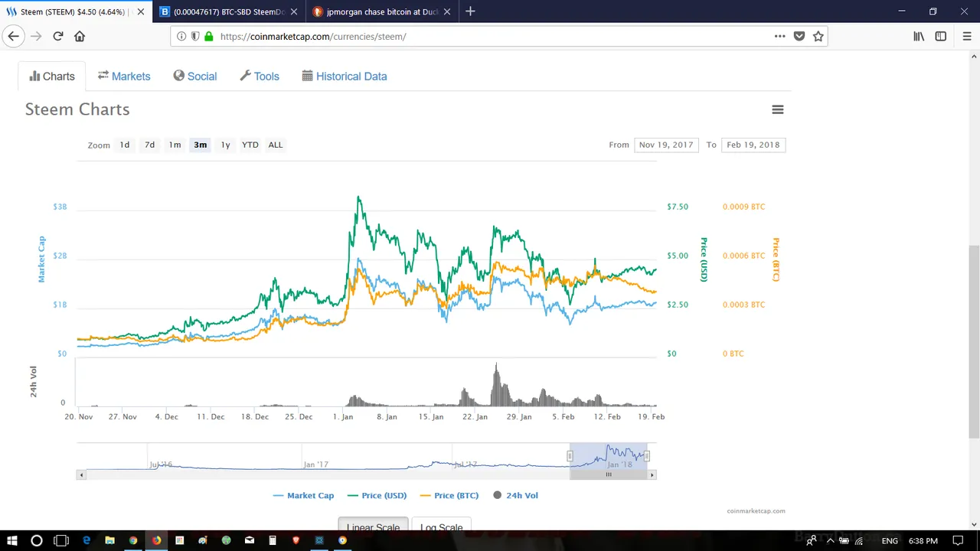
Task: Open File Explorer from the taskbar
Action: 109,540
